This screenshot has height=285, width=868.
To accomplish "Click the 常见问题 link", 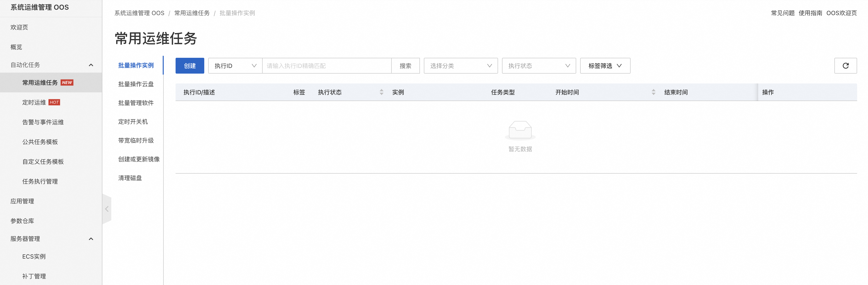I will click(783, 13).
